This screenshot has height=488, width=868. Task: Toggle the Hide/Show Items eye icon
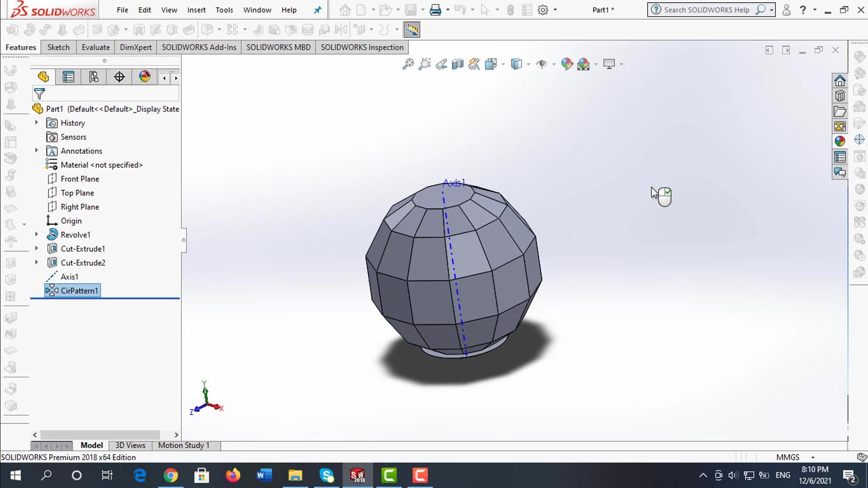[541, 64]
